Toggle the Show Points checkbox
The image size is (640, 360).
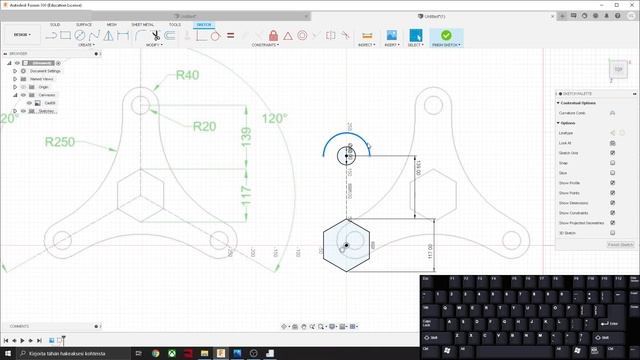(x=612, y=193)
